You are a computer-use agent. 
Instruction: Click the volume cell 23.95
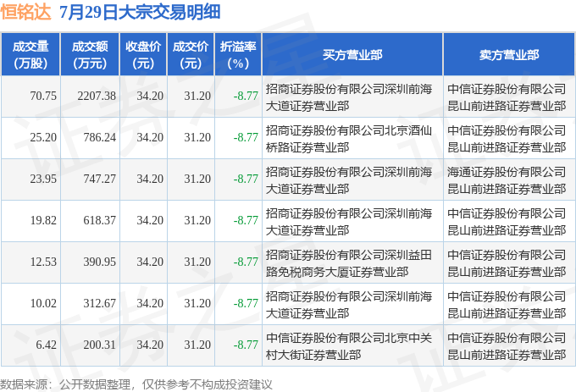(43, 179)
